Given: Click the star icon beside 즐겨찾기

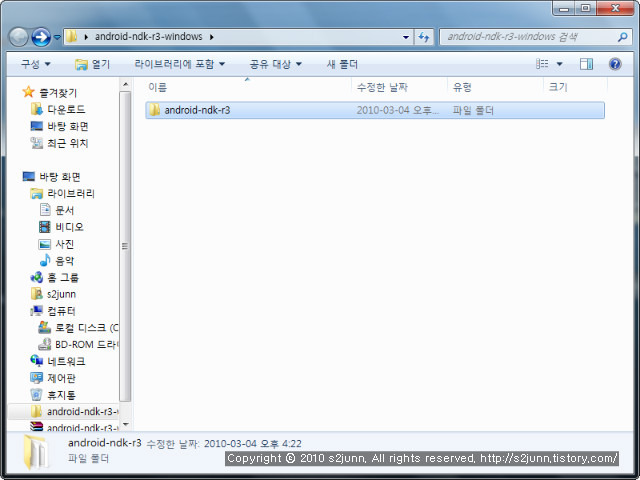Looking at the screenshot, I should click(x=28, y=92).
